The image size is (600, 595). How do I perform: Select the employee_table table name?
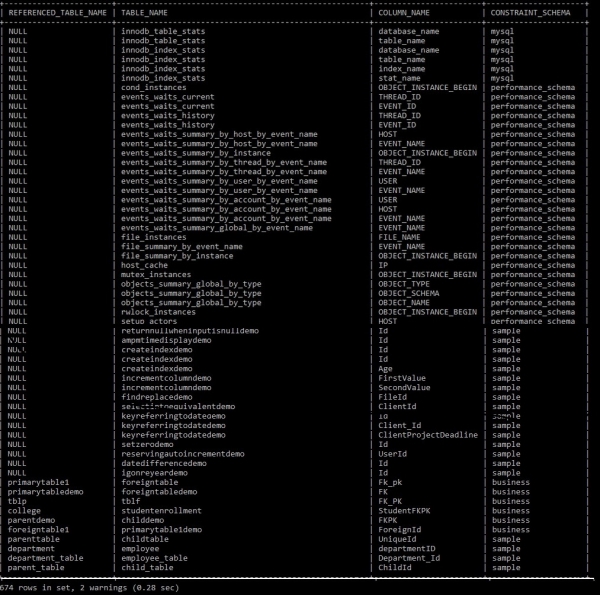click(x=154, y=558)
